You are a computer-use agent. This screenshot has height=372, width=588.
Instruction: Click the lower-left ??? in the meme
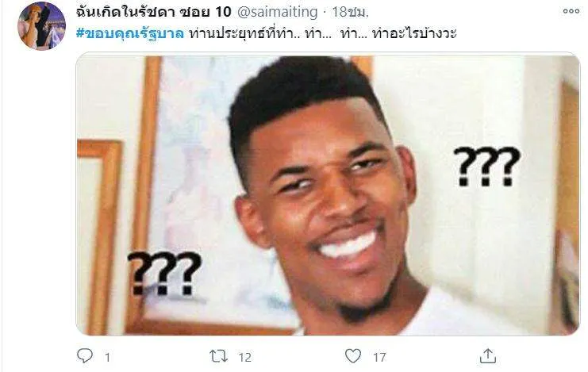[x=164, y=273]
